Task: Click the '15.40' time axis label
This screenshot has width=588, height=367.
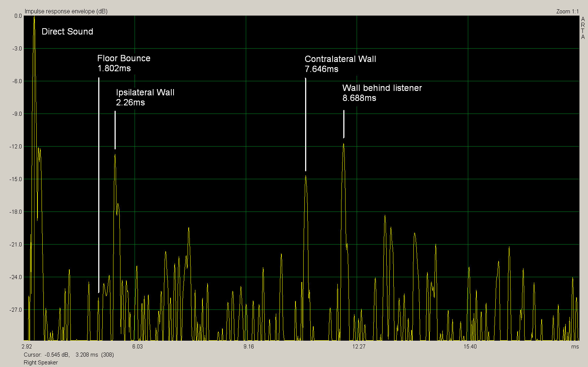Action: [x=470, y=347]
